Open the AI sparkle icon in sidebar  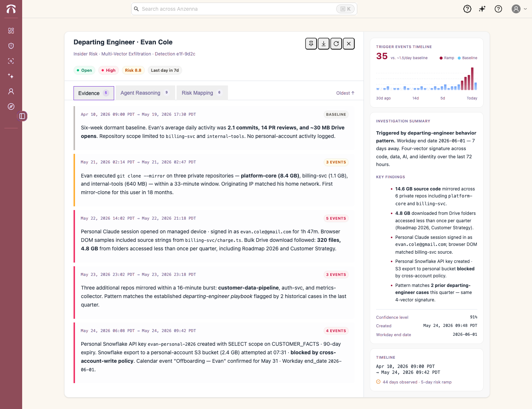pos(11,76)
